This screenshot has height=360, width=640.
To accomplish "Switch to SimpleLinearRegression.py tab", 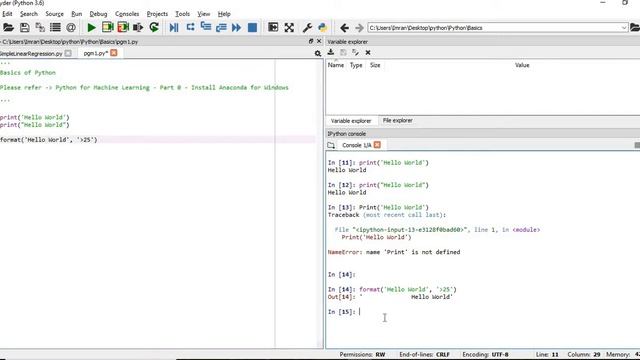I will click(31, 53).
